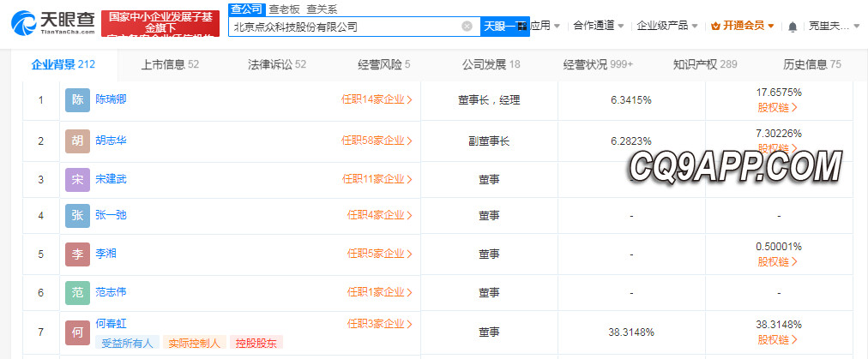Click the 6.2823% shareholding value
Image resolution: width=868 pixels, height=359 pixels.
(x=631, y=141)
